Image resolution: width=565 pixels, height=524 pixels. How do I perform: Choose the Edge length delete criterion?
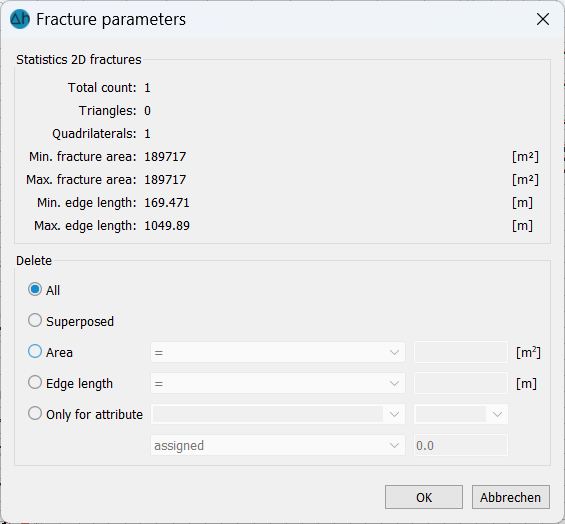35,382
